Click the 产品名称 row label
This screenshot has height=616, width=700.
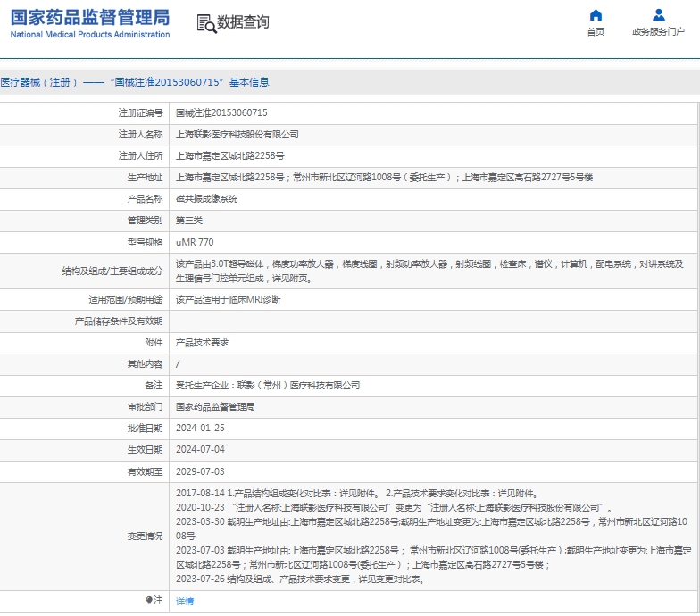click(145, 198)
